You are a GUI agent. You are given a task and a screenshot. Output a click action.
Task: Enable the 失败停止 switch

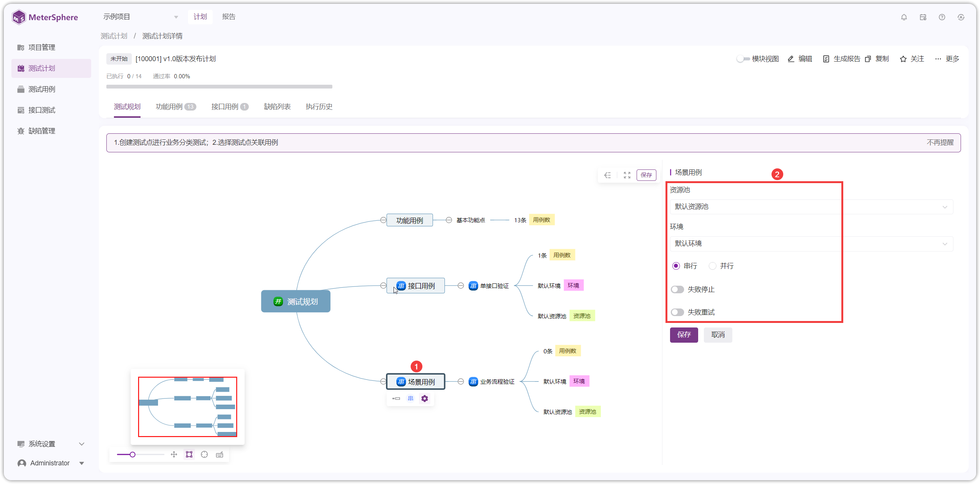[x=677, y=289]
